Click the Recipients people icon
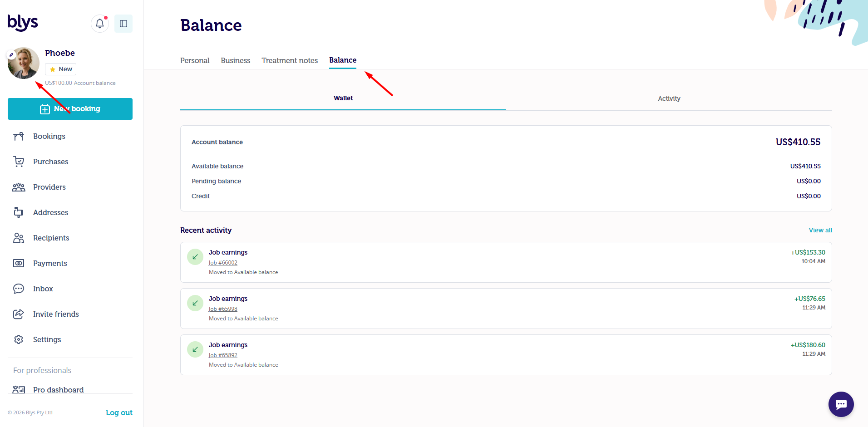Viewport: 868px width, 427px height. click(x=19, y=238)
